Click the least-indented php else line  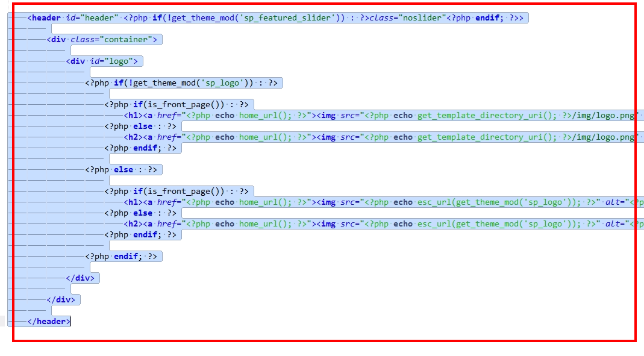point(121,170)
